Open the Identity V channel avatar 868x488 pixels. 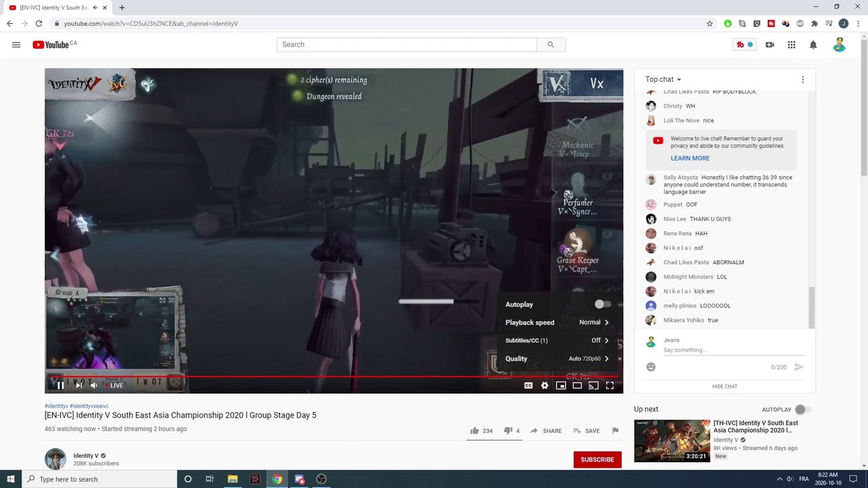(x=56, y=459)
